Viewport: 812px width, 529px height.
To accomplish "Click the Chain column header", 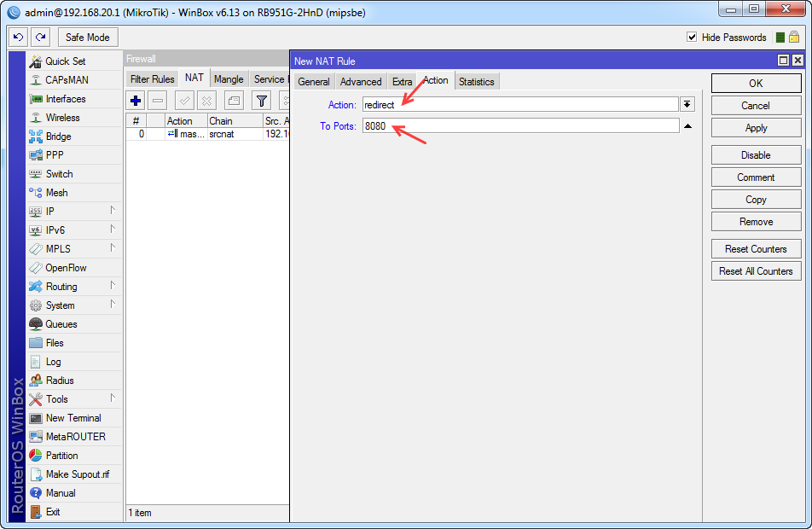I will pos(235,120).
